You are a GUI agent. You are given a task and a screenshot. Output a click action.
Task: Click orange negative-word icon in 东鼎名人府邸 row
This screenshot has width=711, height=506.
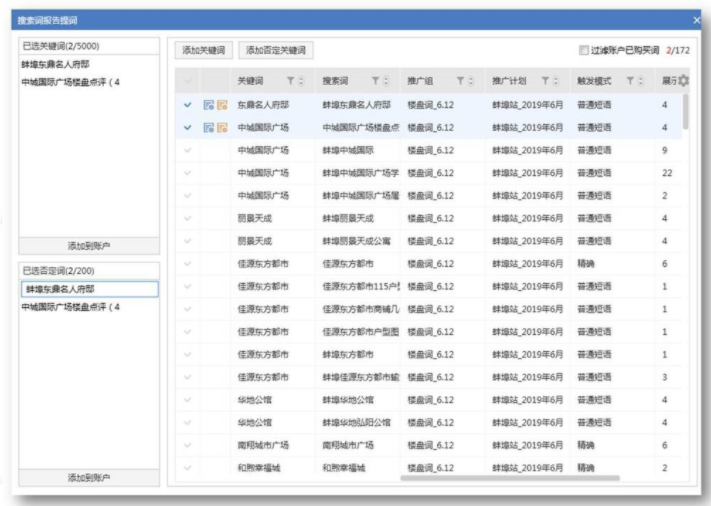[222, 105]
